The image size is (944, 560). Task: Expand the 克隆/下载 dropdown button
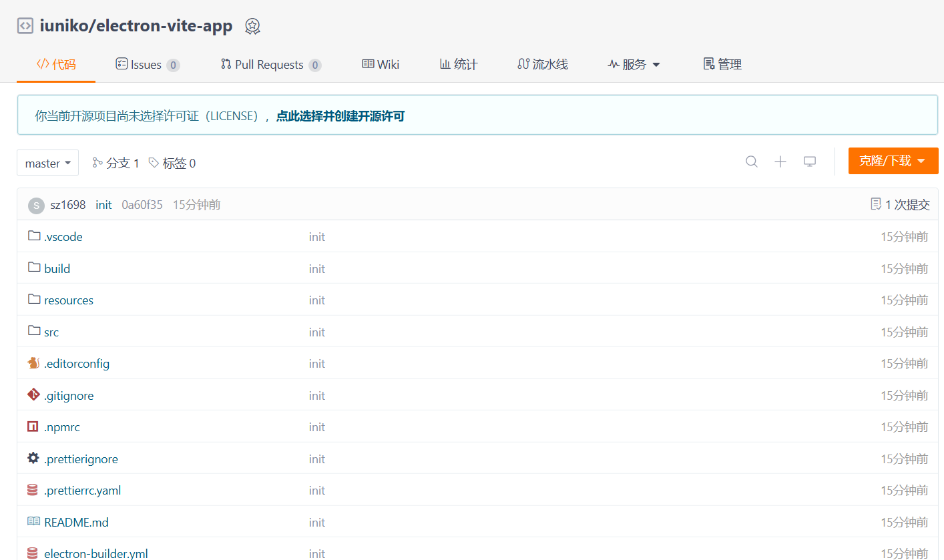[893, 161]
